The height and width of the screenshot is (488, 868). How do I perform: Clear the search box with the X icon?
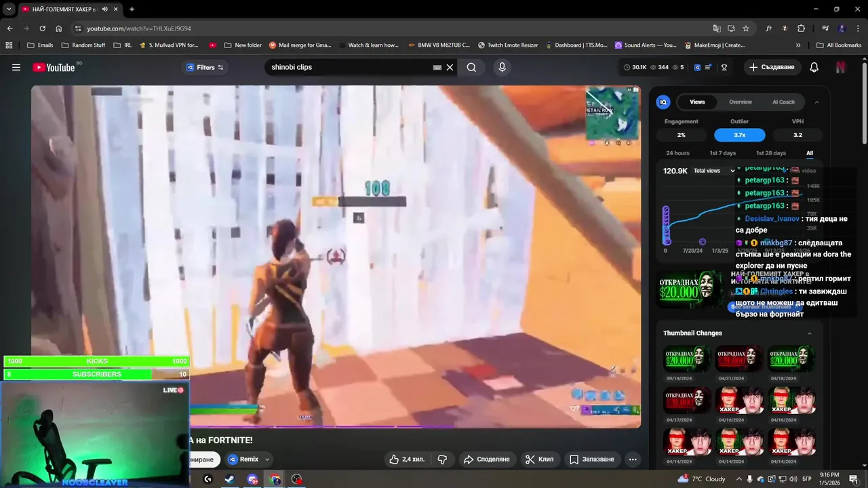pos(450,67)
